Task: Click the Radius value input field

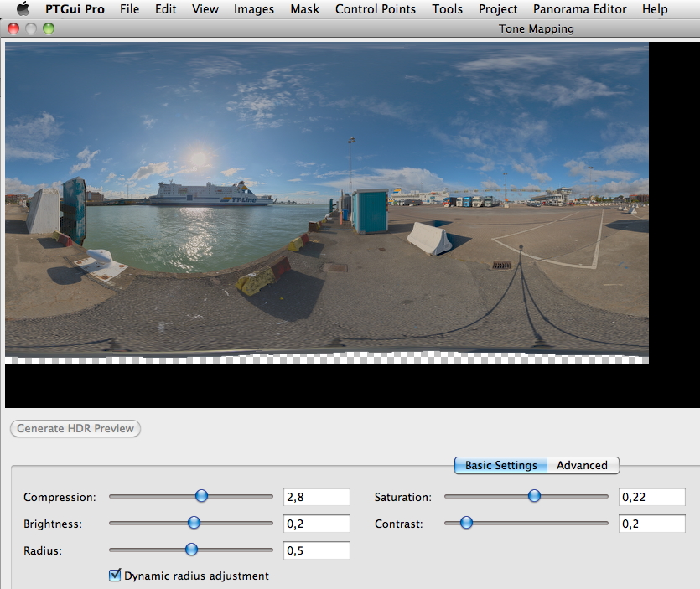Action: click(x=316, y=550)
